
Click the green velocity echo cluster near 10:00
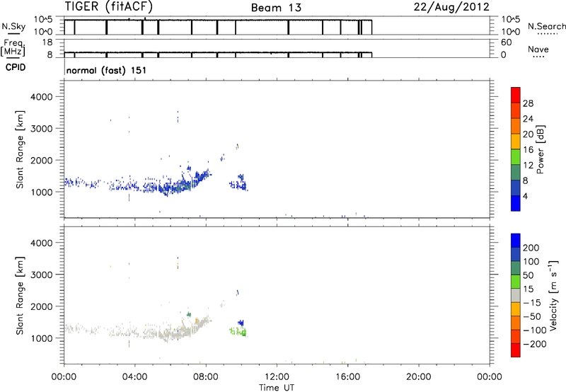coord(238,331)
